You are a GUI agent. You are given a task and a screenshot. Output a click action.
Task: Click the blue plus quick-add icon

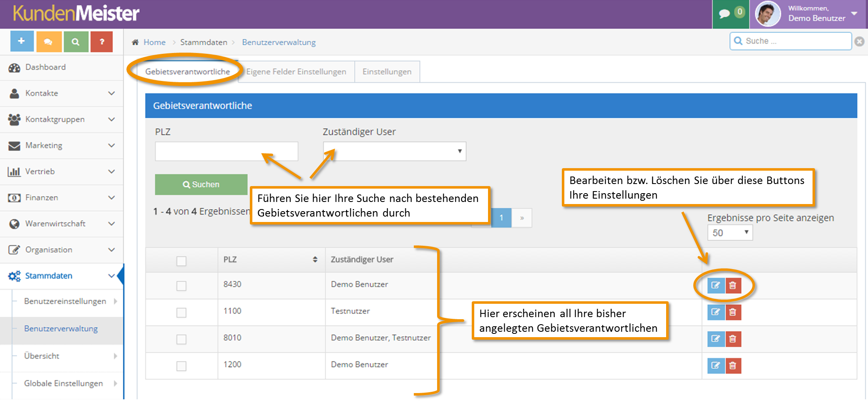pos(22,41)
